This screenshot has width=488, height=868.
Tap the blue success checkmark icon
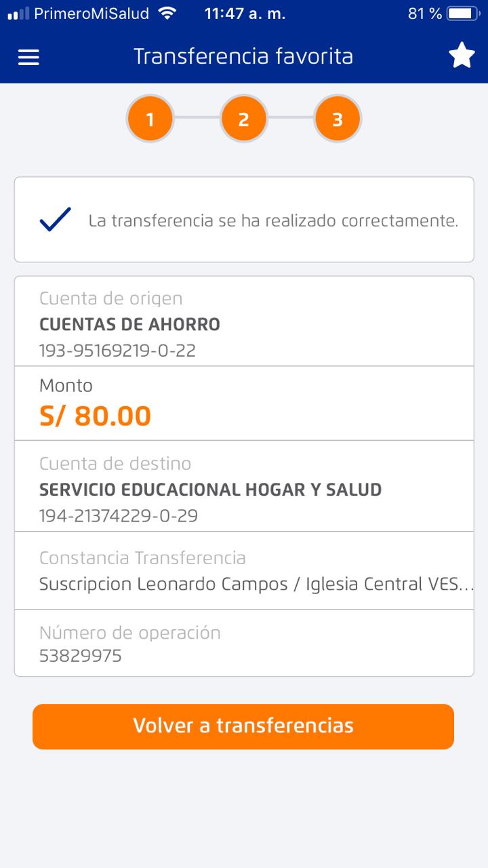pos(56,220)
